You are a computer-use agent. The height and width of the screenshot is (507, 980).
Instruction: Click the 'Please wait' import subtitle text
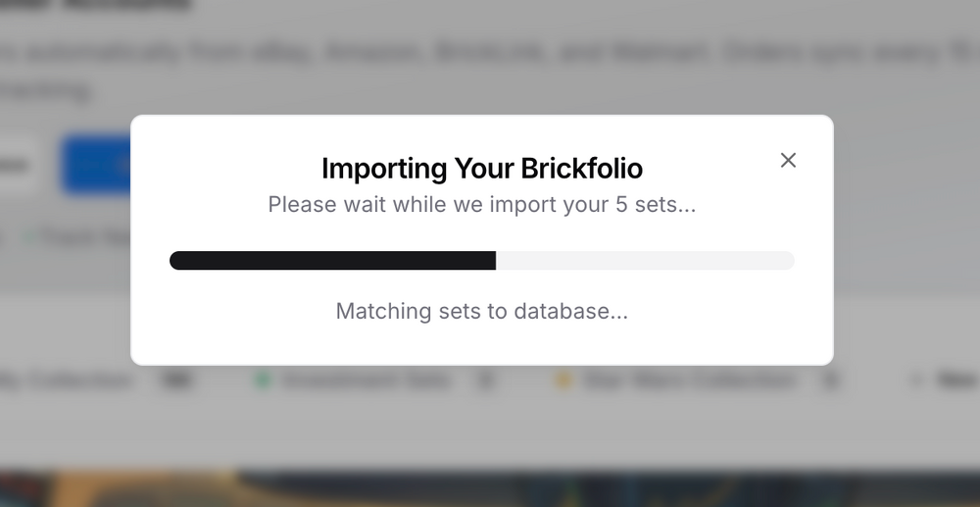(482, 205)
